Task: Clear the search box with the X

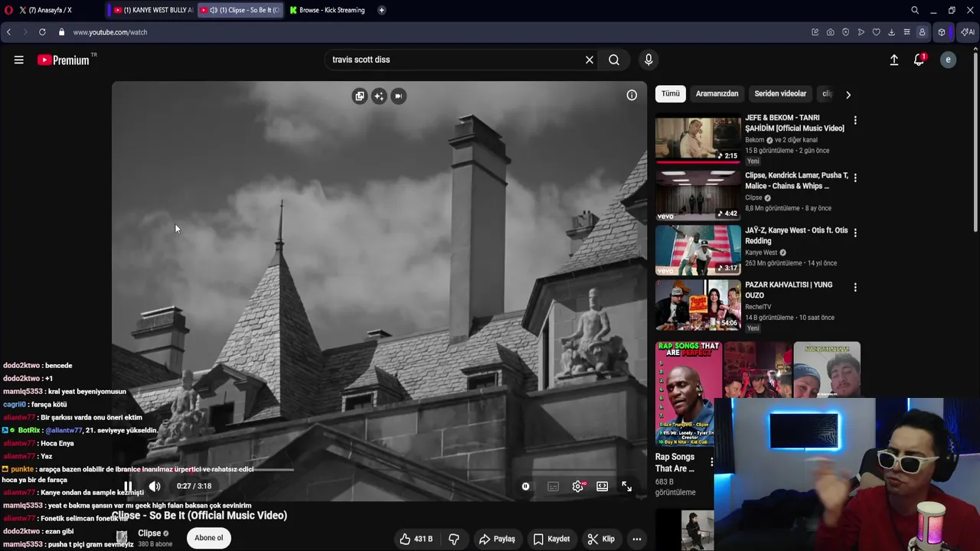Action: 590,60
